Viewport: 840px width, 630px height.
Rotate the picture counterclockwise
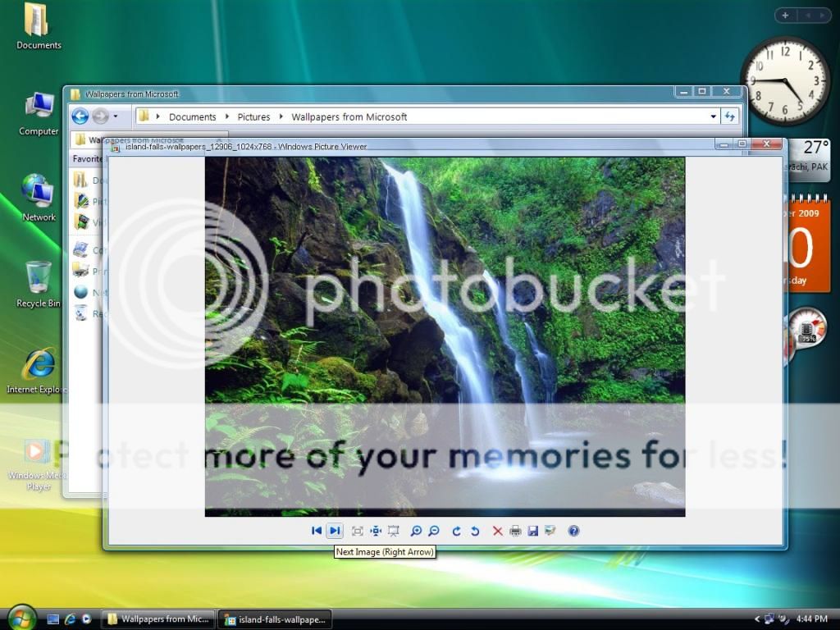pyautogui.click(x=475, y=531)
